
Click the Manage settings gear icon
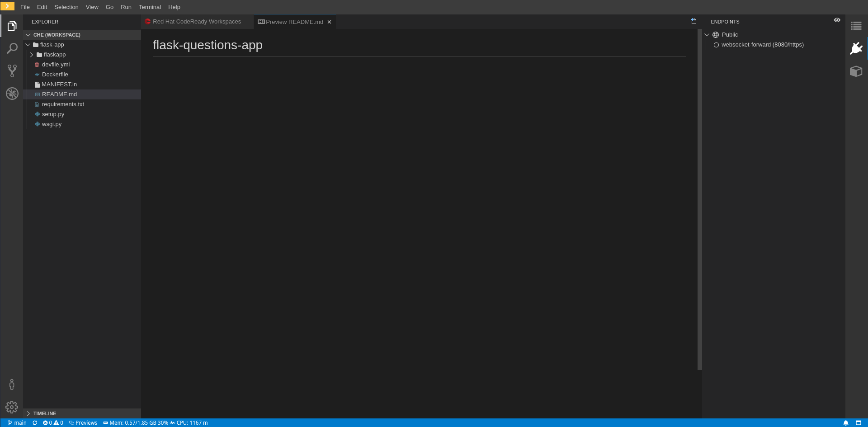12,407
